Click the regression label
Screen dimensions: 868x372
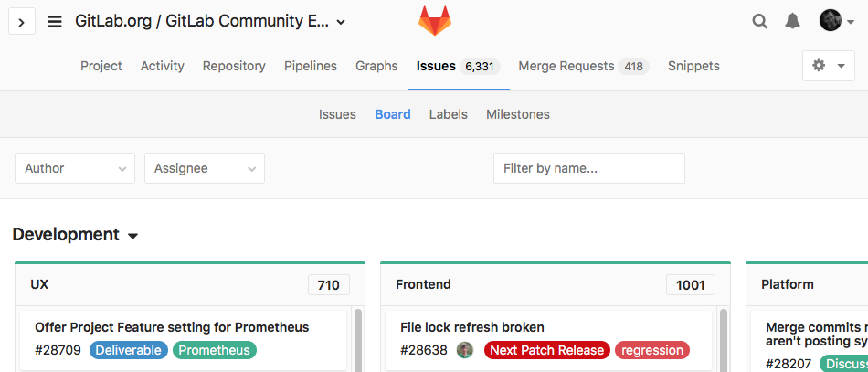652,350
